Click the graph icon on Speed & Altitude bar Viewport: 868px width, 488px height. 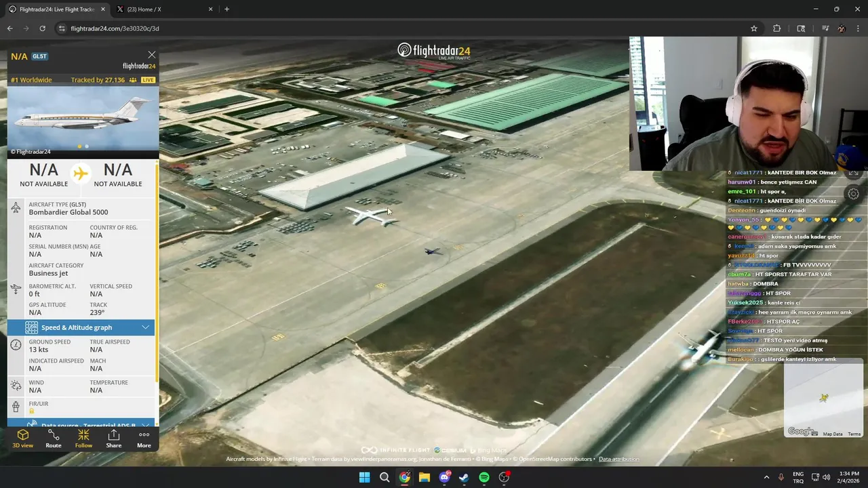click(x=31, y=327)
